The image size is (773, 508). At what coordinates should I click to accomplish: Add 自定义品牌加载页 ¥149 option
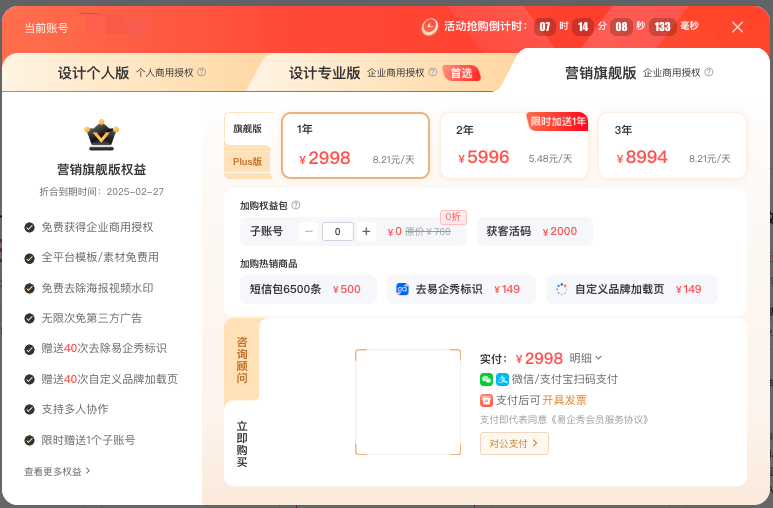point(632,289)
